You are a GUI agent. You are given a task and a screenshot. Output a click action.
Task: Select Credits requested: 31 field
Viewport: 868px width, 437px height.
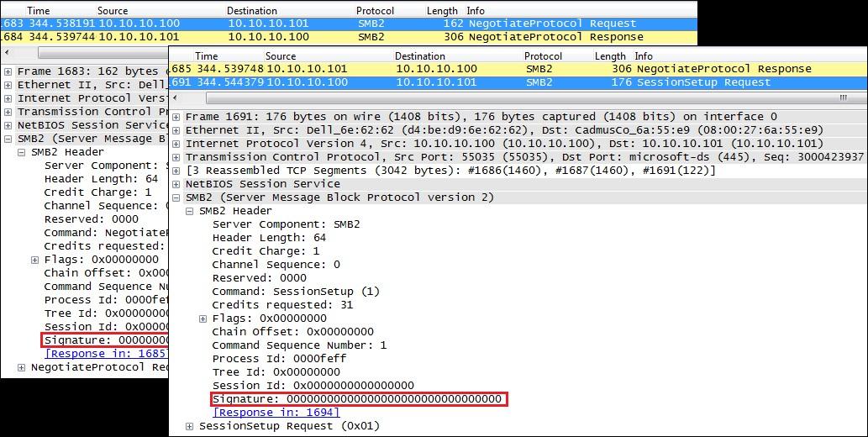[282, 304]
